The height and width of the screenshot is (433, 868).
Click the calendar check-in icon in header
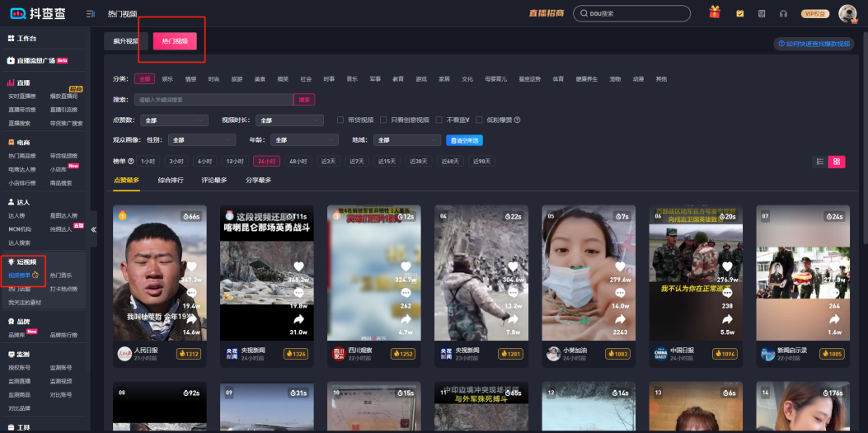click(739, 13)
